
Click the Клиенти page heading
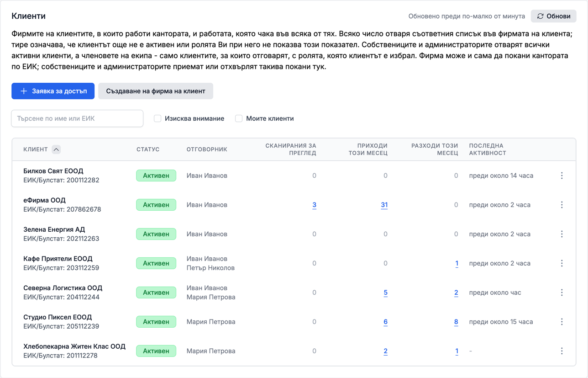[x=28, y=16]
